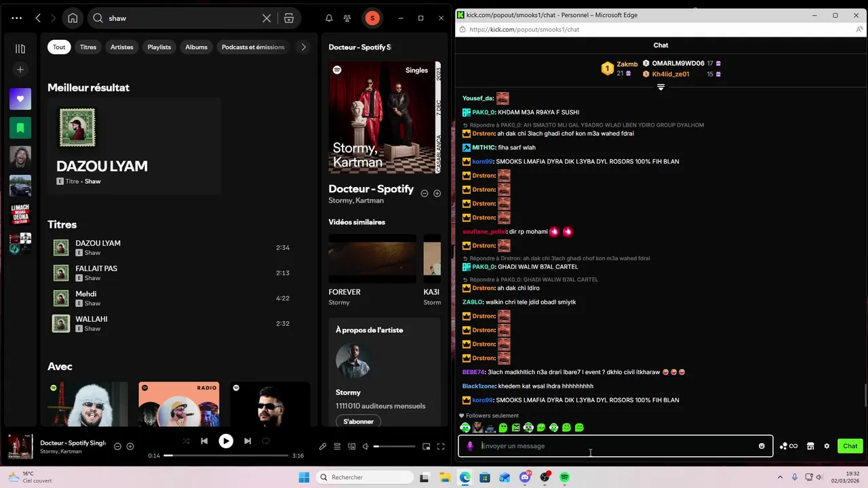Go forward in Spotify navigation
868x488 pixels.
[53, 18]
